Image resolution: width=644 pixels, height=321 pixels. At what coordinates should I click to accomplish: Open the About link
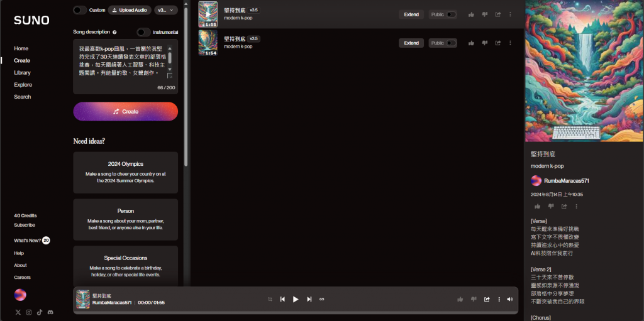(x=20, y=265)
